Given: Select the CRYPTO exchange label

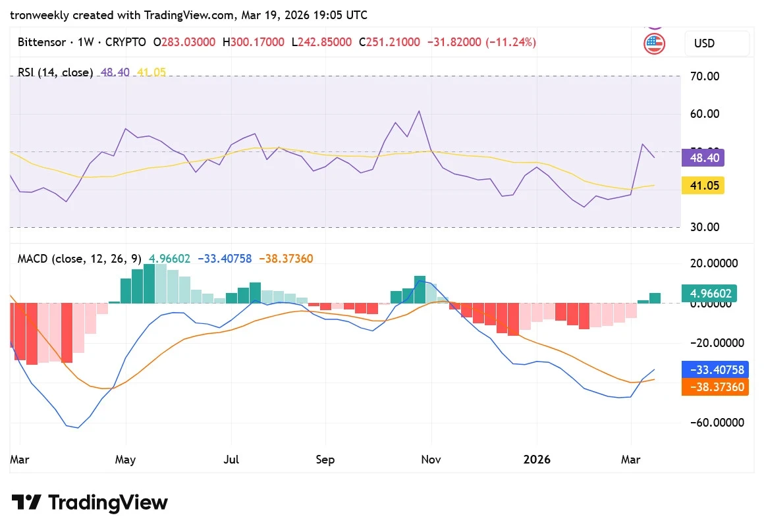Looking at the screenshot, I should 124,42.
